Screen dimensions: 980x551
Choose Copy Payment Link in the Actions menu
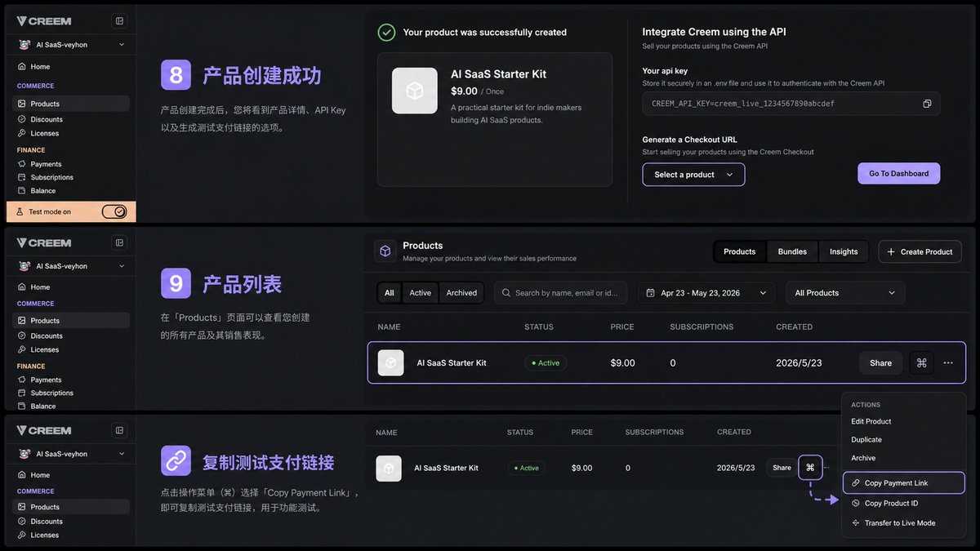point(903,483)
